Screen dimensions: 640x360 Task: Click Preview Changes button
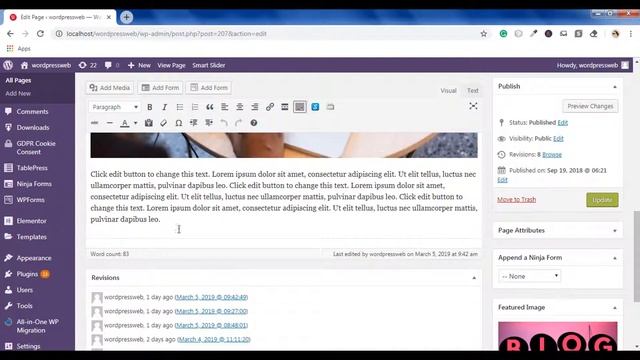pyautogui.click(x=590, y=106)
